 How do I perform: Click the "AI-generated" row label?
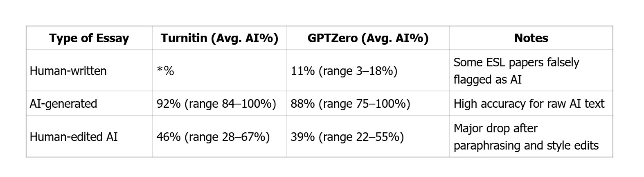(x=63, y=104)
